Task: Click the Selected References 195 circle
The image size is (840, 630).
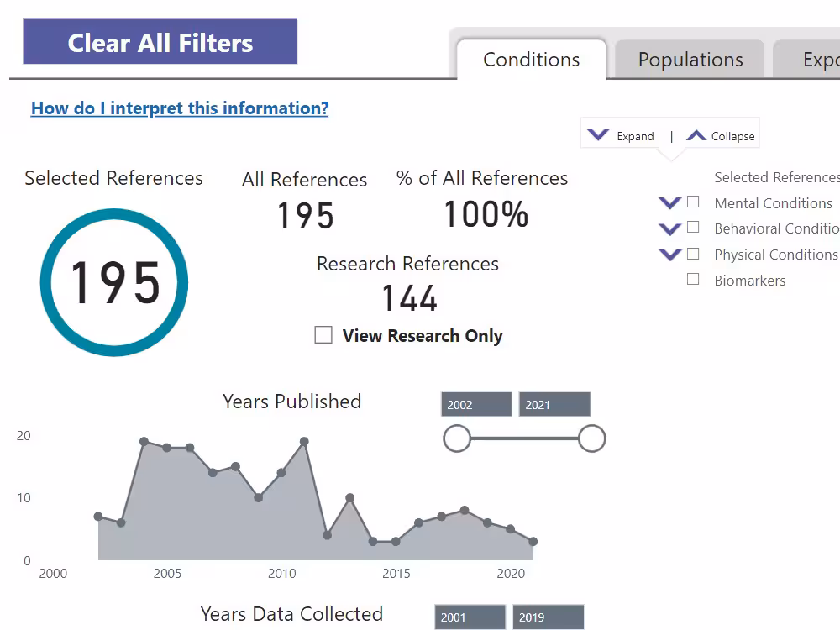Action: [x=114, y=282]
